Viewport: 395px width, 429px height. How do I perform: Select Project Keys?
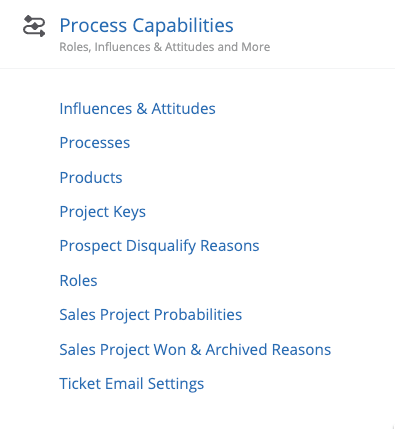(103, 212)
